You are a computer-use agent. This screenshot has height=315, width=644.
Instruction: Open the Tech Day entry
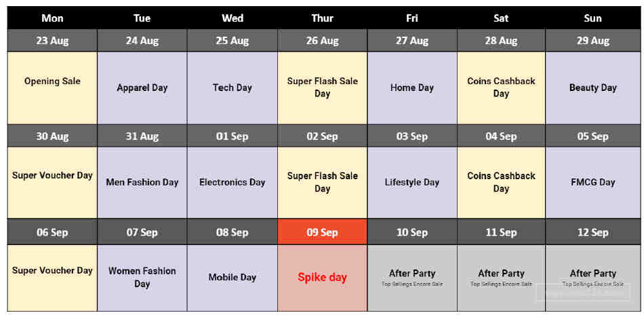tap(232, 88)
